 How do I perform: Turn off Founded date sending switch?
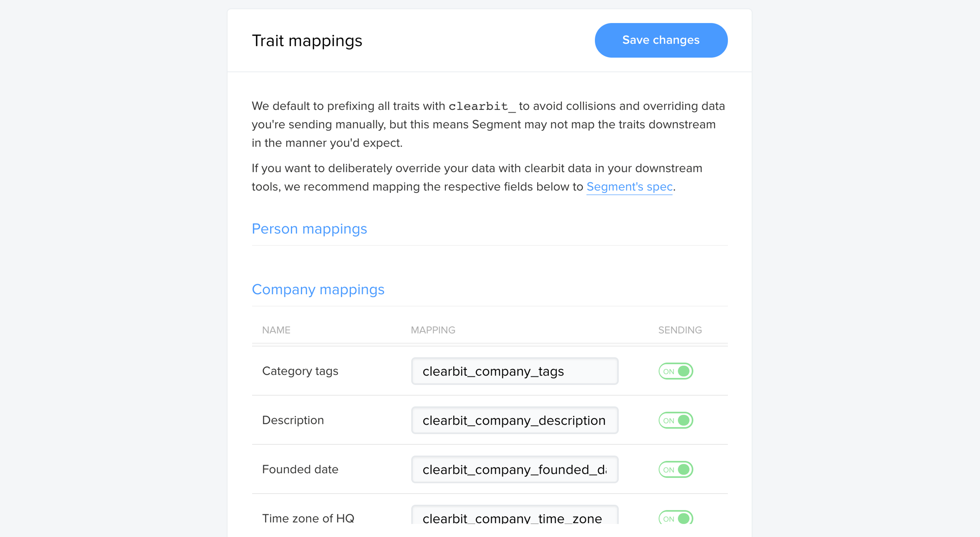[676, 469]
